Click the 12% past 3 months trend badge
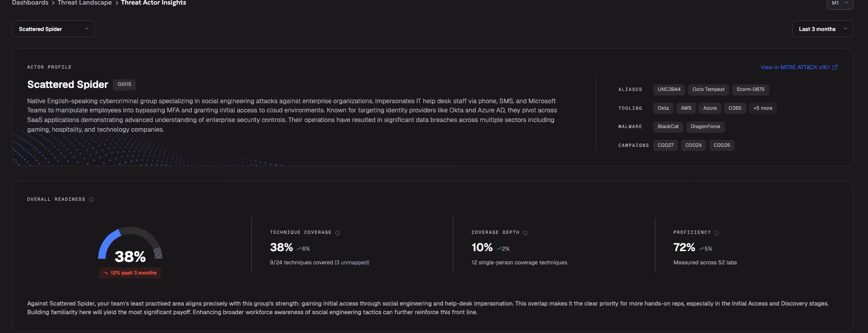The width and height of the screenshot is (868, 333). [x=130, y=273]
